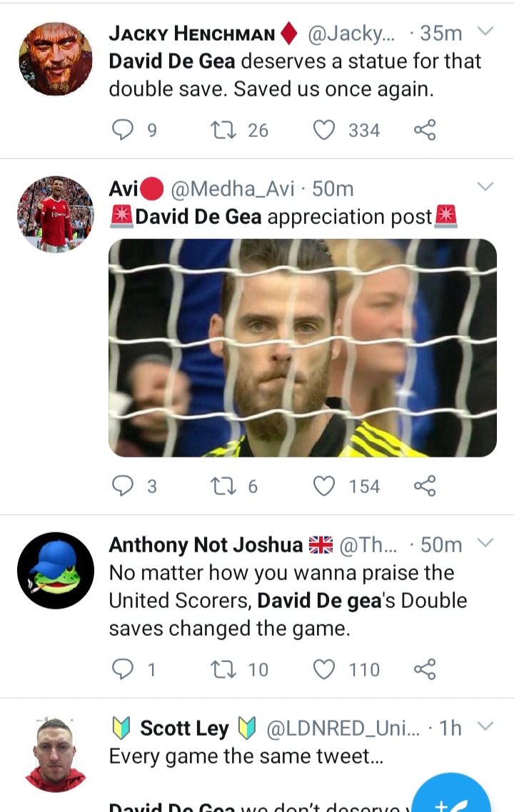View De Gea photo in Avi's tweet

pyautogui.click(x=303, y=347)
